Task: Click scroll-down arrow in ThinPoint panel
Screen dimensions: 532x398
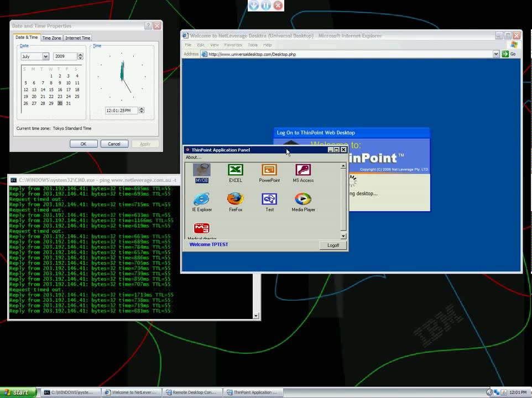Action: (343, 236)
